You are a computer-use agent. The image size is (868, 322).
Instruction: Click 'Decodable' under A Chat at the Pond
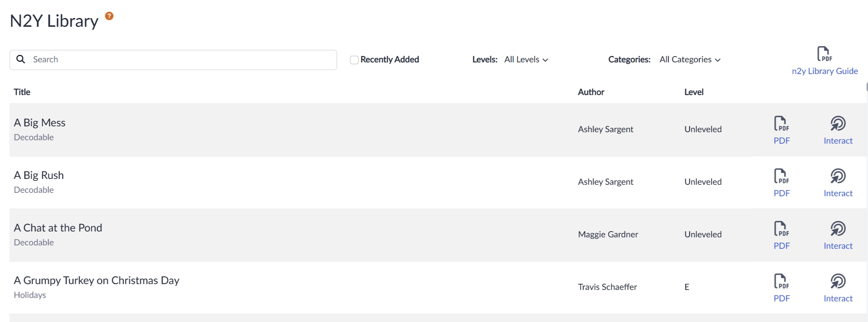click(34, 242)
